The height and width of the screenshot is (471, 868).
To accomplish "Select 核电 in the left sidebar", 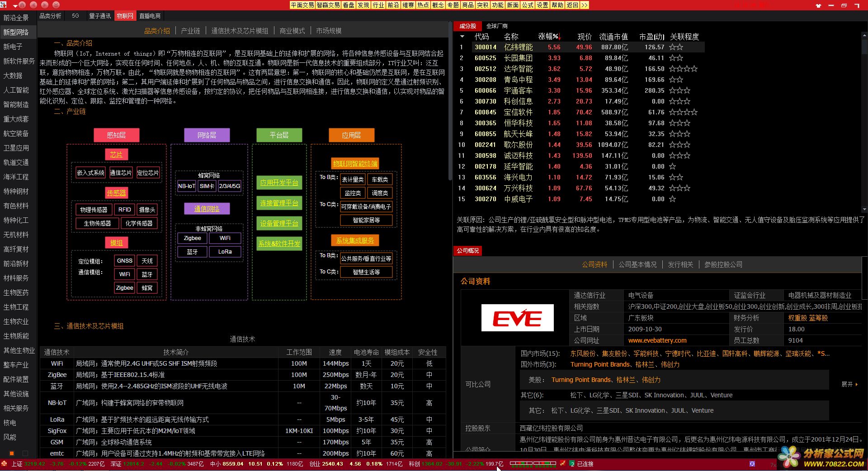I will pos(10,423).
